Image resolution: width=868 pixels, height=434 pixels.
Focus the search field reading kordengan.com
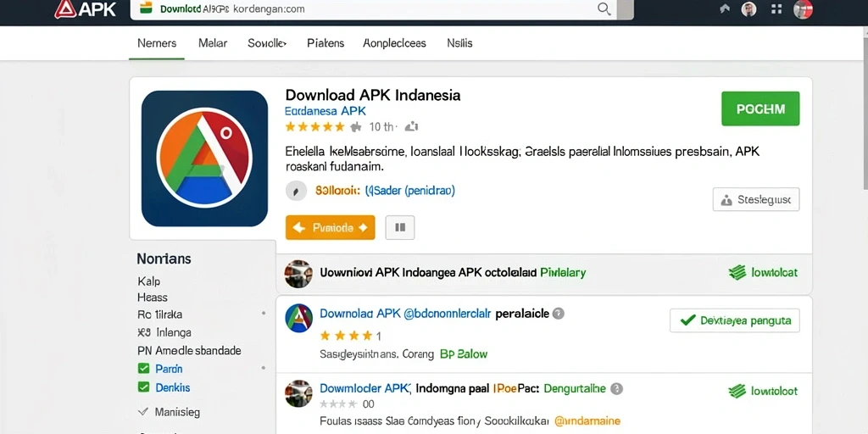[x=374, y=9]
